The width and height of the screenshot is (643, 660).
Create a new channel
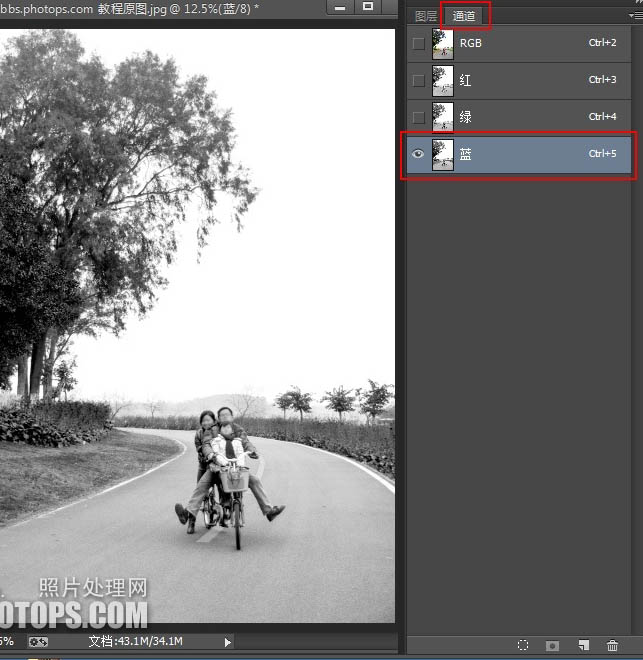584,646
